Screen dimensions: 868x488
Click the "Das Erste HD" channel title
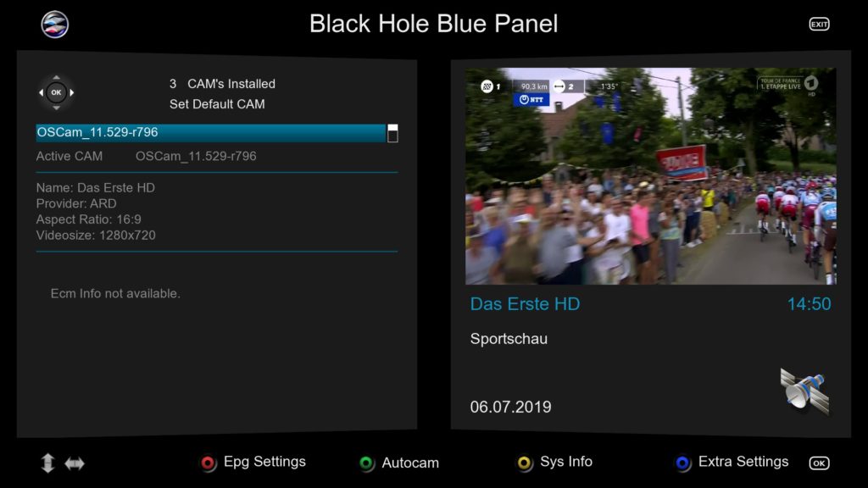pyautogui.click(x=525, y=304)
